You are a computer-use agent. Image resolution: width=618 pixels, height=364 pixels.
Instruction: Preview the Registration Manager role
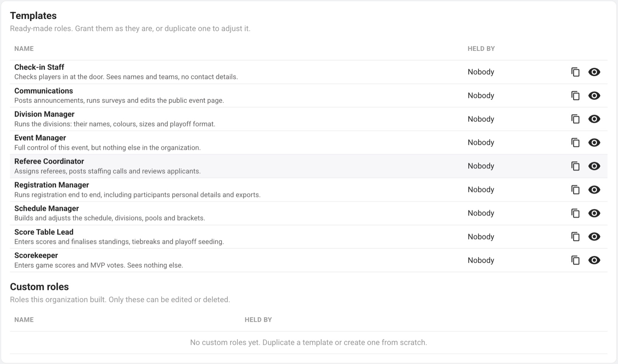point(594,190)
